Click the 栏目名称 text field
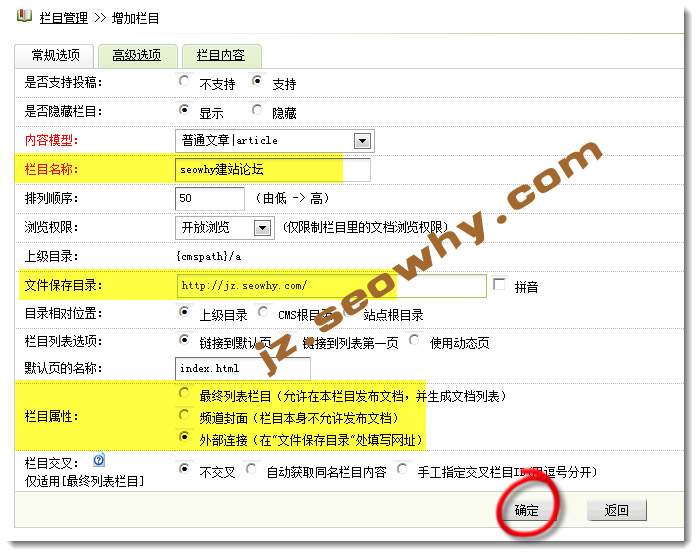Screen dimensions: 699x556 (x=272, y=170)
